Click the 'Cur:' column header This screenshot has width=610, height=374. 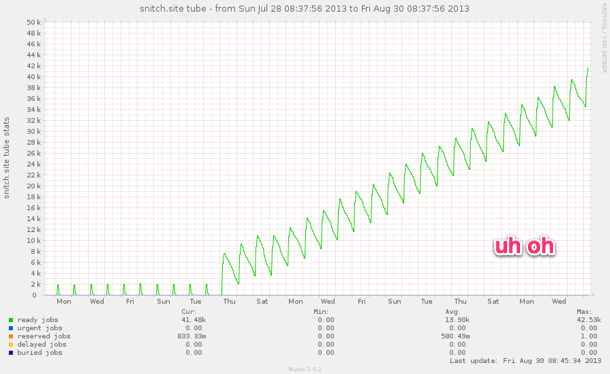click(189, 312)
